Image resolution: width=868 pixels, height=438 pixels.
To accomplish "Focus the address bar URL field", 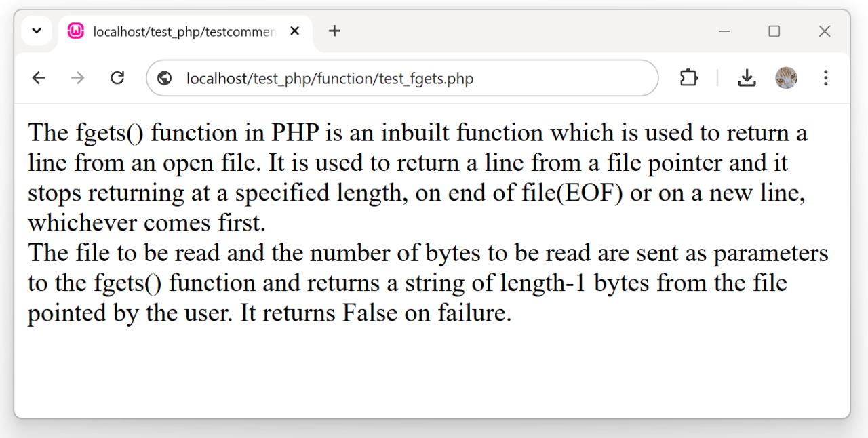I will 407,79.
